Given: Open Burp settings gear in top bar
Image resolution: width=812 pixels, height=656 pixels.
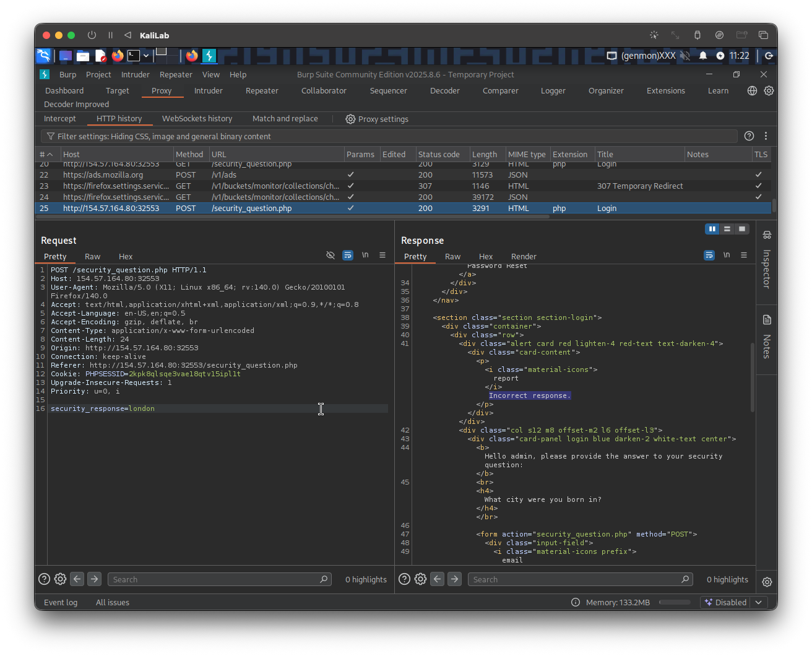Looking at the screenshot, I should (769, 91).
